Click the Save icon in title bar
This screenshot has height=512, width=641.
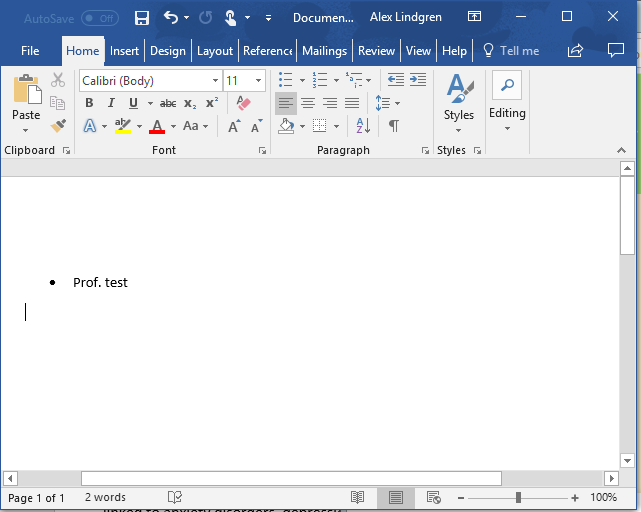point(141,18)
